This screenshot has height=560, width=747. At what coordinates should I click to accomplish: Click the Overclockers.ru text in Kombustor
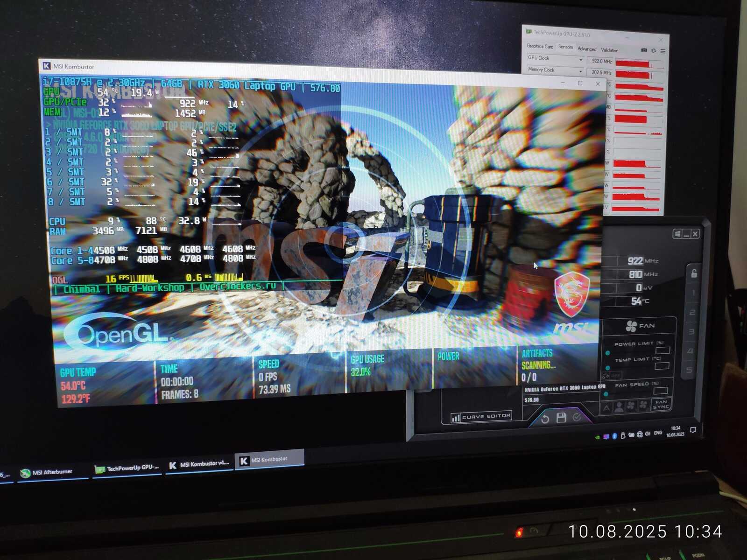point(238,286)
